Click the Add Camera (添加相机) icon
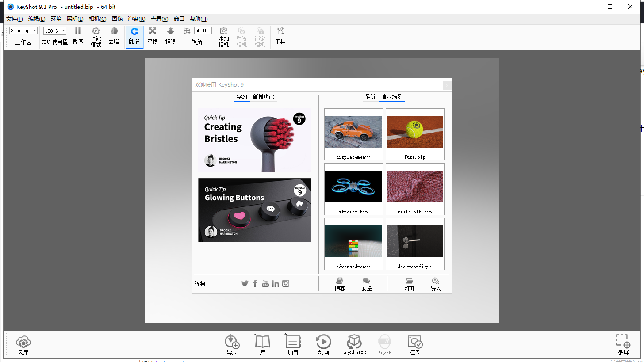The width and height of the screenshot is (644, 362). click(x=224, y=37)
